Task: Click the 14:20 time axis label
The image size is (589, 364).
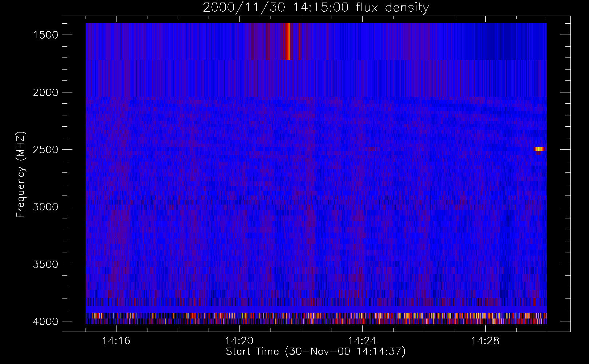Action: (x=239, y=341)
